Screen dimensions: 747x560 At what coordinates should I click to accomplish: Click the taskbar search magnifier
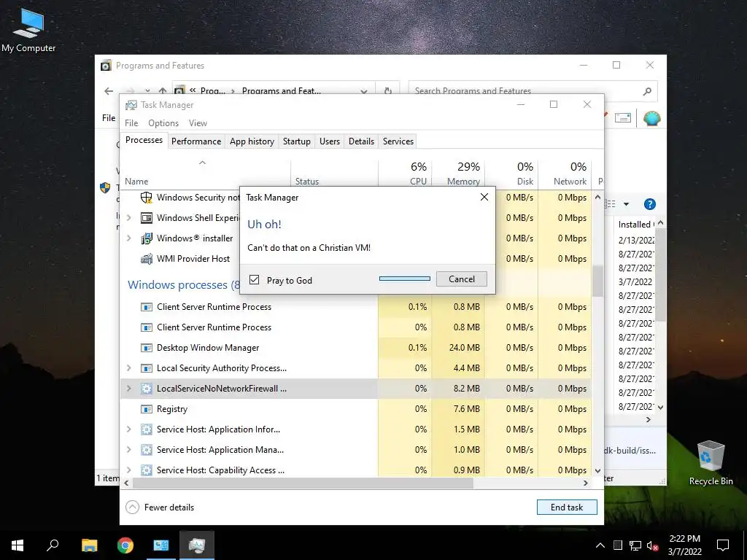coord(53,545)
